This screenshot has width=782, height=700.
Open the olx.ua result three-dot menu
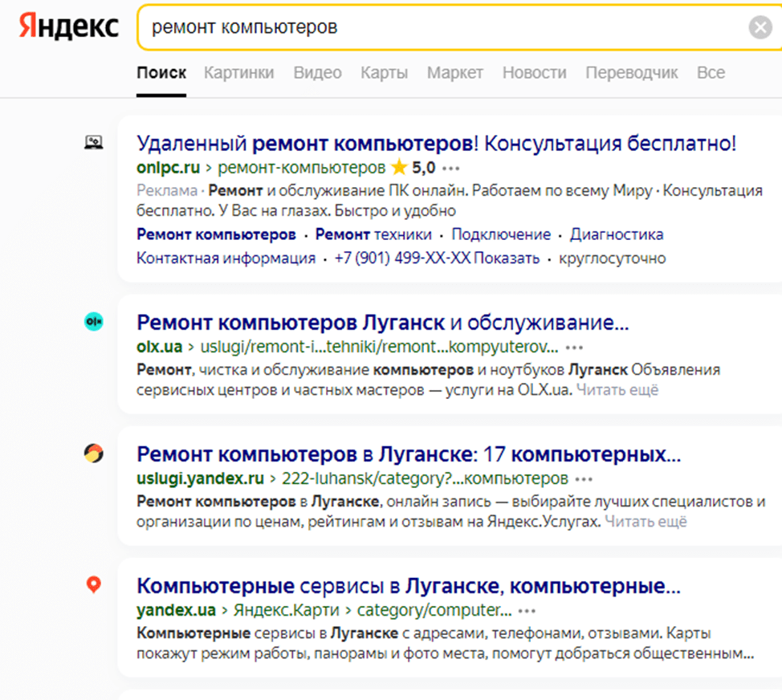(x=574, y=348)
